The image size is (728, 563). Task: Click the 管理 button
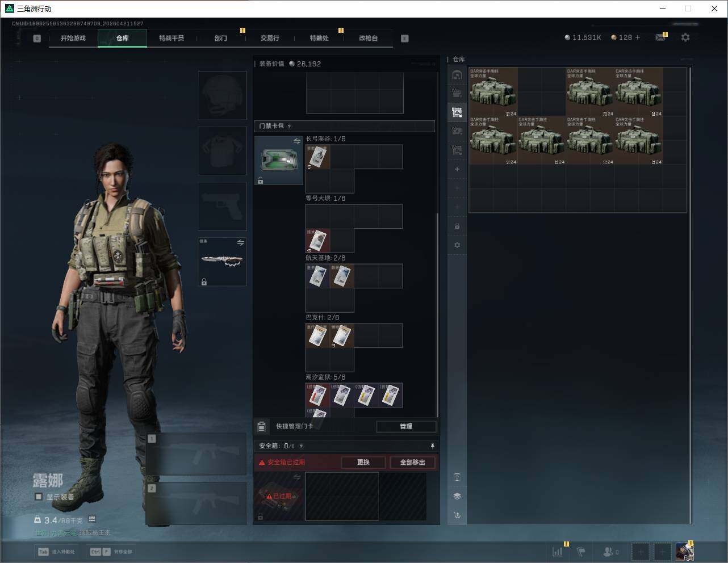tap(406, 426)
